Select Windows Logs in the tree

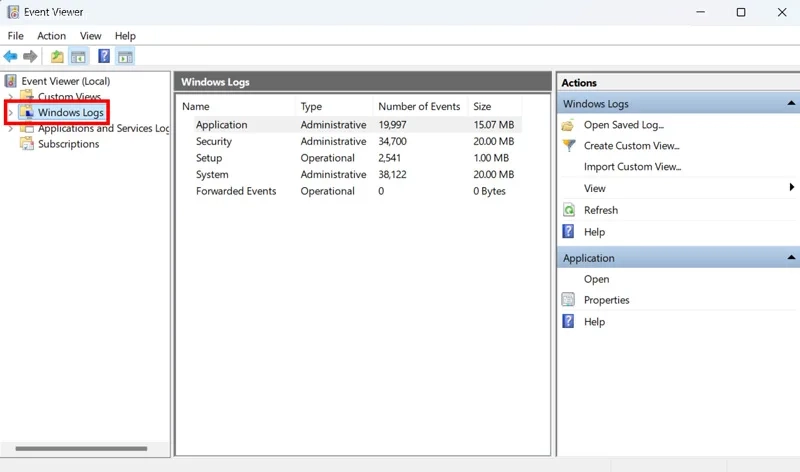click(70, 112)
